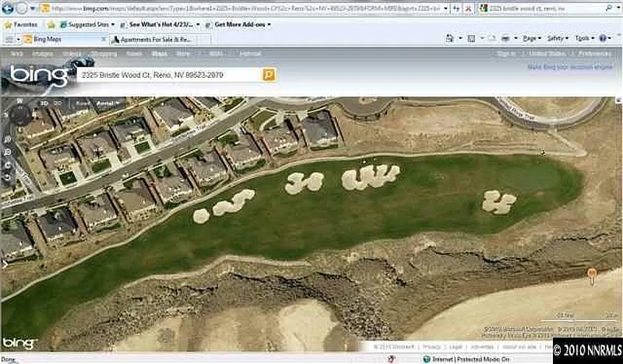This screenshot has height=364, width=623.
Task: Switch map to 3D mode
Action: [44, 103]
